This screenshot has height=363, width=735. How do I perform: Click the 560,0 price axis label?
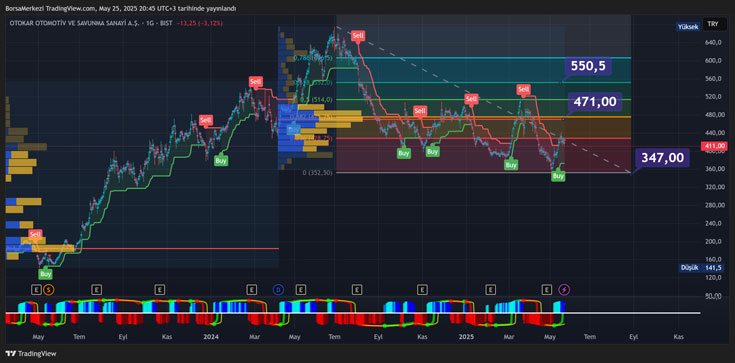pyautogui.click(x=712, y=79)
